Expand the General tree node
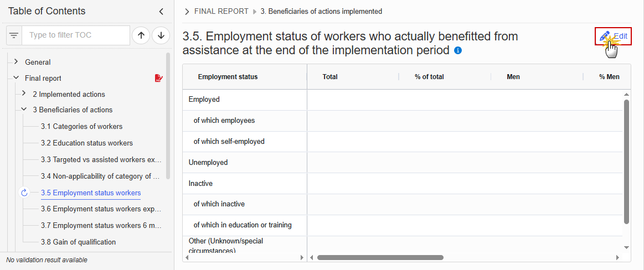This screenshot has width=644, height=270. (x=16, y=62)
